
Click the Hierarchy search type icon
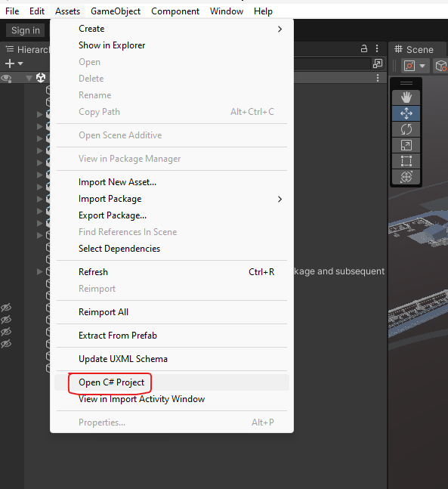tap(378, 63)
